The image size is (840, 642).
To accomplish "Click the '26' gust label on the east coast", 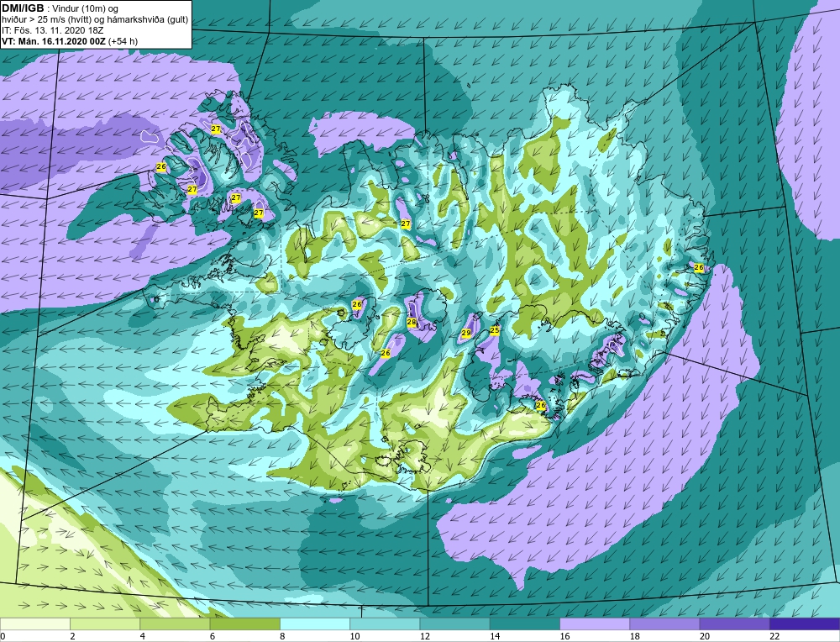I will [x=699, y=267].
